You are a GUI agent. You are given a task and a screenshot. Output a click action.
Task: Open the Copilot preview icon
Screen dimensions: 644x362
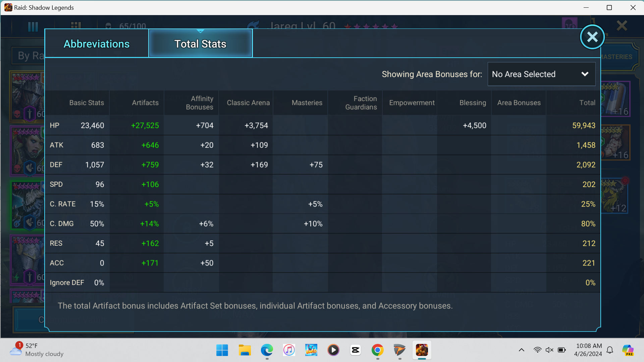coord(628,350)
